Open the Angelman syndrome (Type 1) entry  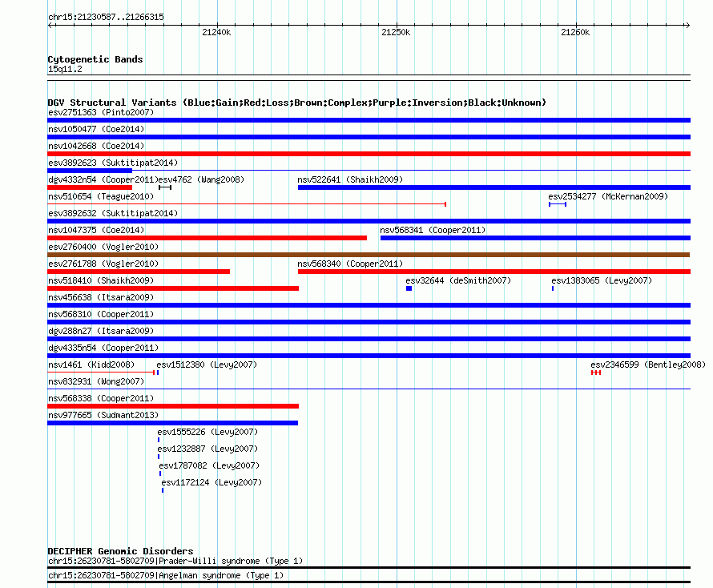[x=166, y=576]
